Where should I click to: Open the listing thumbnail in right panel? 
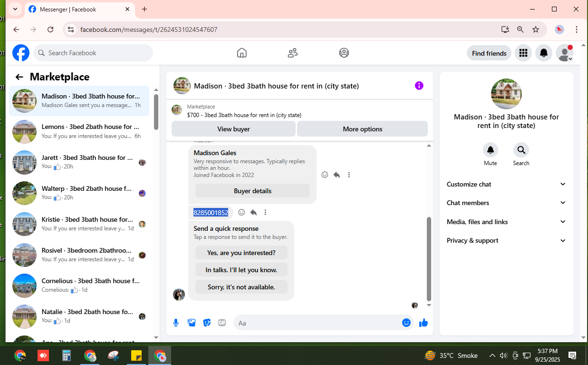tap(506, 94)
